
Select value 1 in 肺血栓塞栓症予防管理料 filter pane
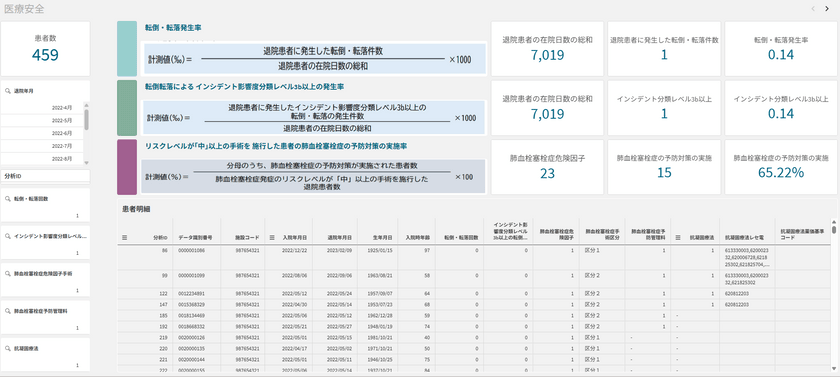(x=45, y=328)
